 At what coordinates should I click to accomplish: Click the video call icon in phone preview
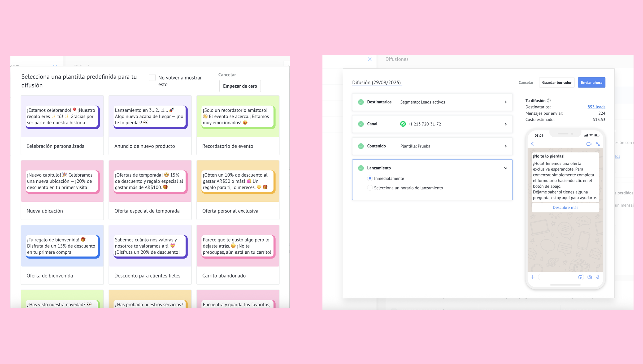coord(589,144)
